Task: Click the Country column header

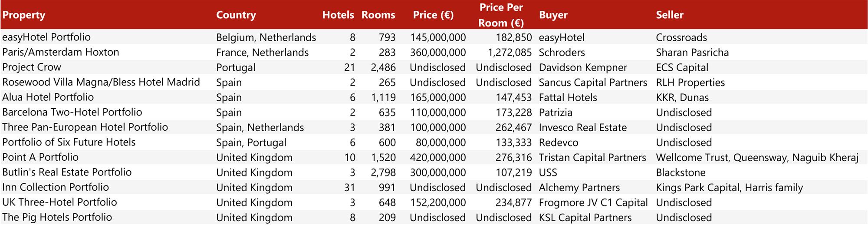Action: tap(236, 15)
